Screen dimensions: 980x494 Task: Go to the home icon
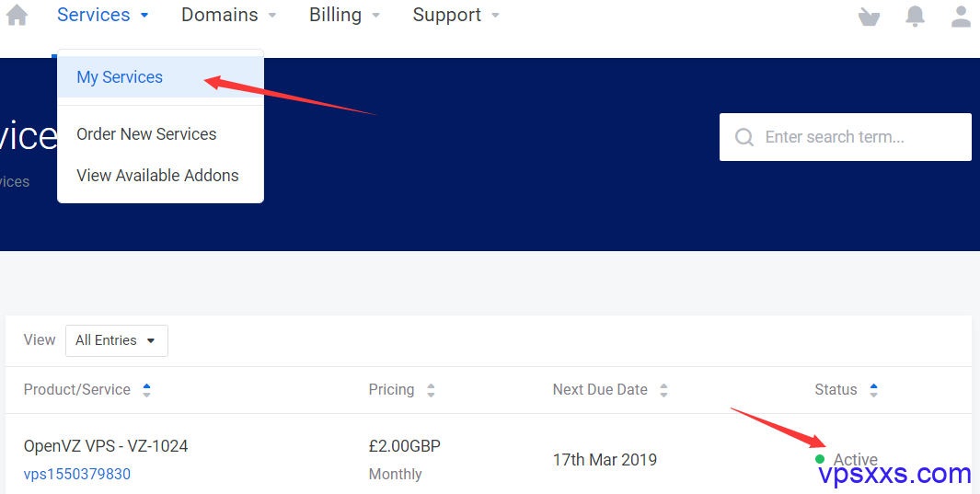point(17,15)
